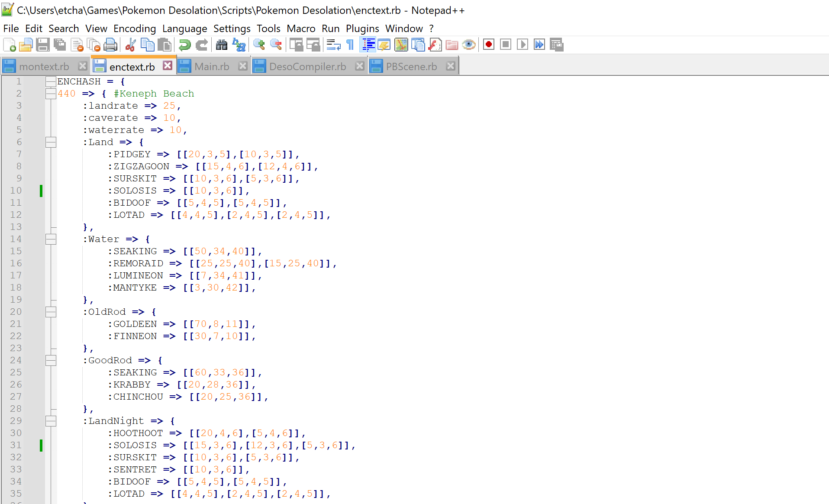Play back the recorded macro
This screenshot has width=829, height=504.
[523, 45]
